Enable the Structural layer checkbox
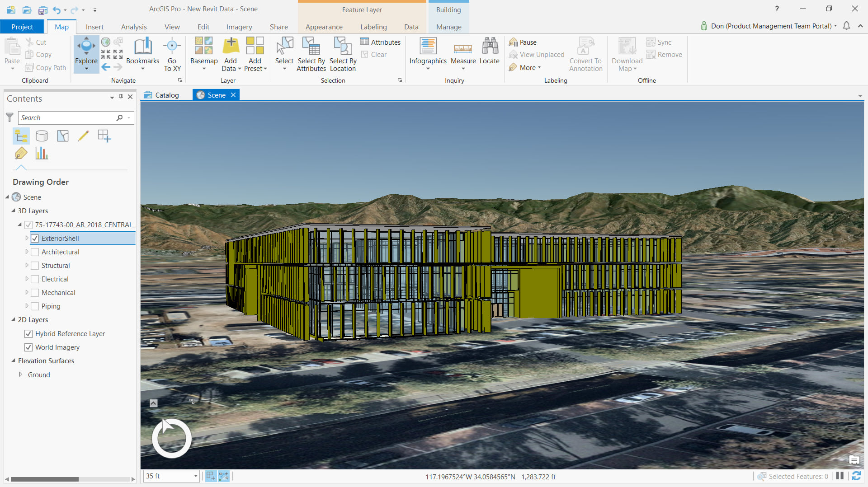Screen dimensions: 868x487 pos(35,265)
